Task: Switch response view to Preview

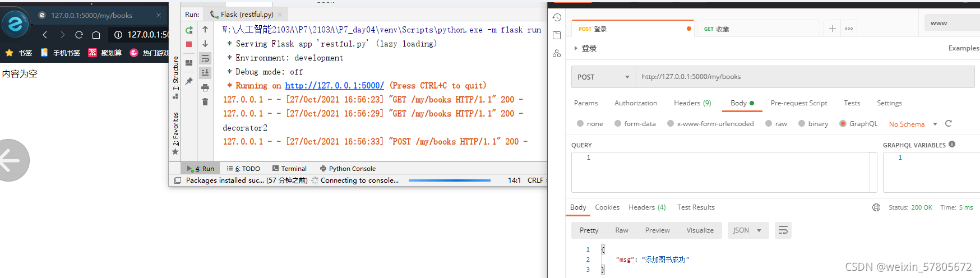Action: point(657,230)
